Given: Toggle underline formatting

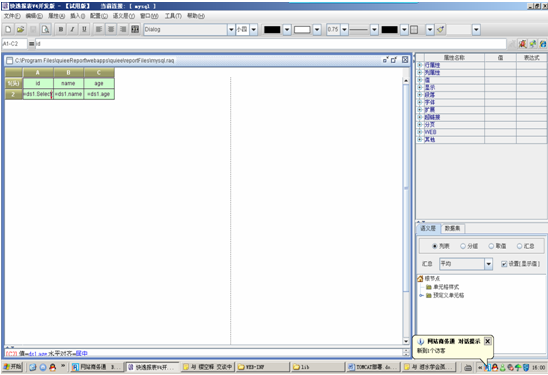Looking at the screenshot, I should [84, 29].
